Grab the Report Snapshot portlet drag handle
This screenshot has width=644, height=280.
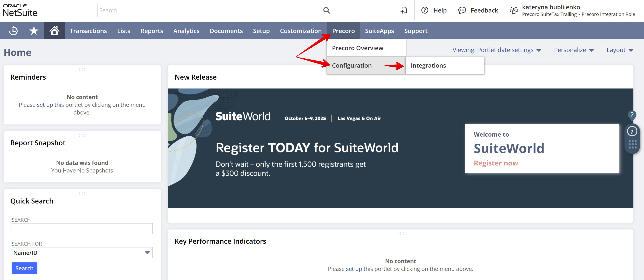pos(82,135)
